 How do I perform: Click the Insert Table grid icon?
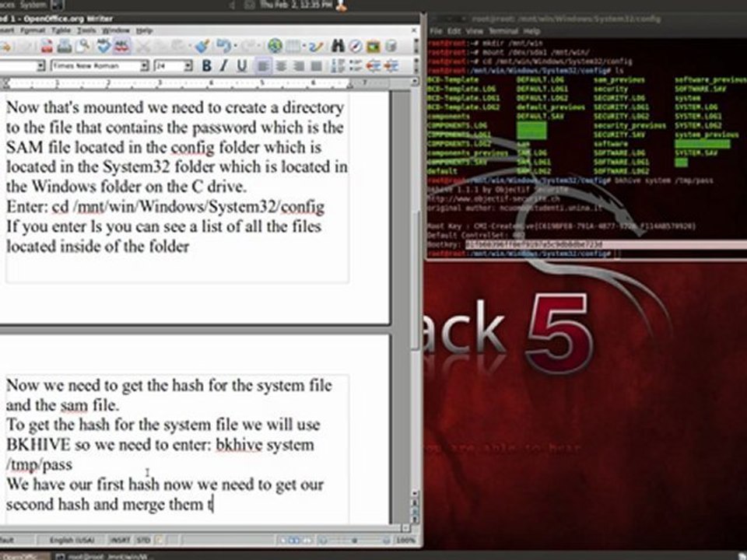(x=293, y=46)
